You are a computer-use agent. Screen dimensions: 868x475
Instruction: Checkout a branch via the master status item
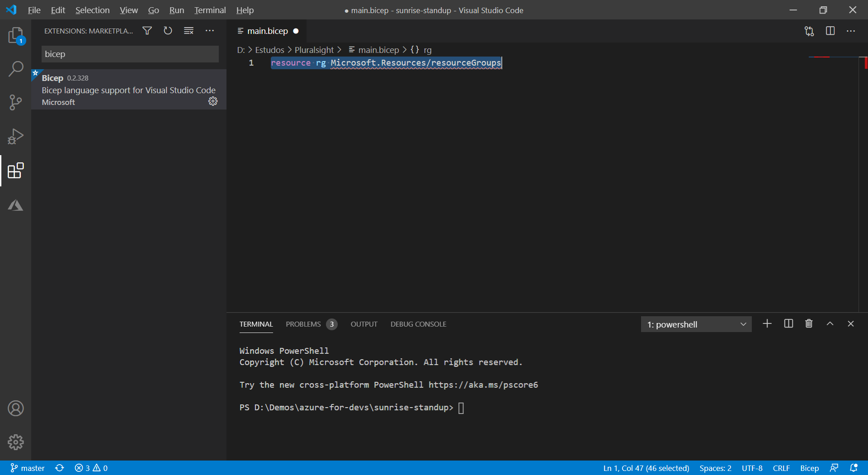tap(27, 468)
